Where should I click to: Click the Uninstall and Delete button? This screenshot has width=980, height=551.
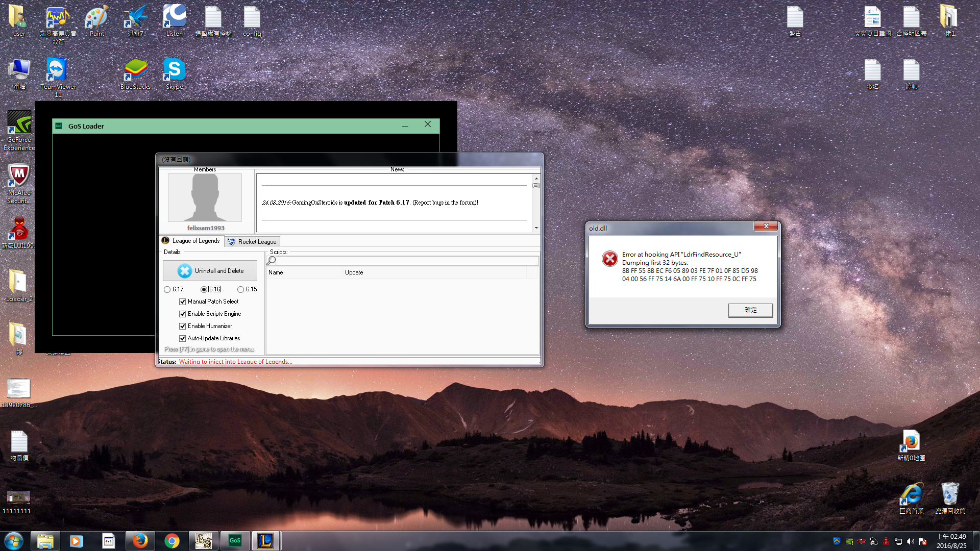[x=210, y=271]
